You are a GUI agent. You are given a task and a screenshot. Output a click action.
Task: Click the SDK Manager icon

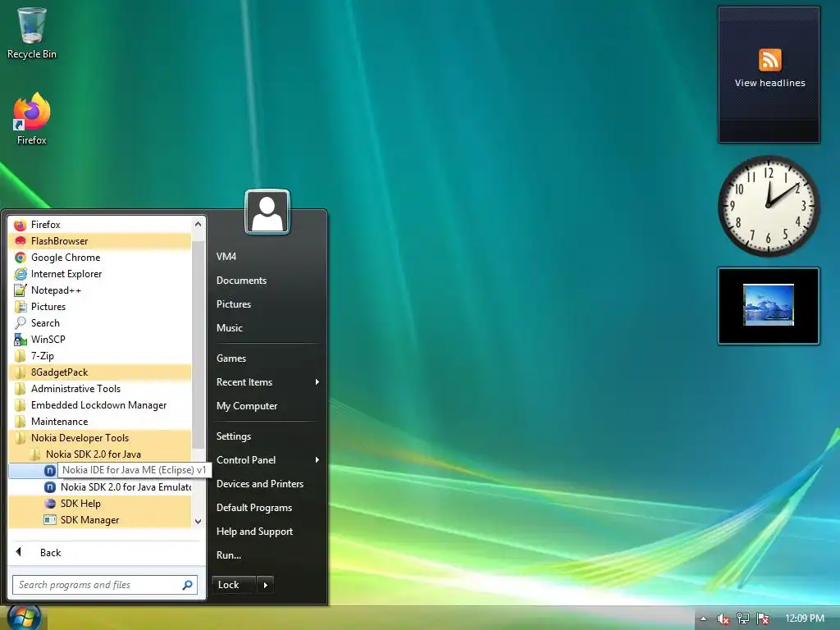pyautogui.click(x=50, y=519)
